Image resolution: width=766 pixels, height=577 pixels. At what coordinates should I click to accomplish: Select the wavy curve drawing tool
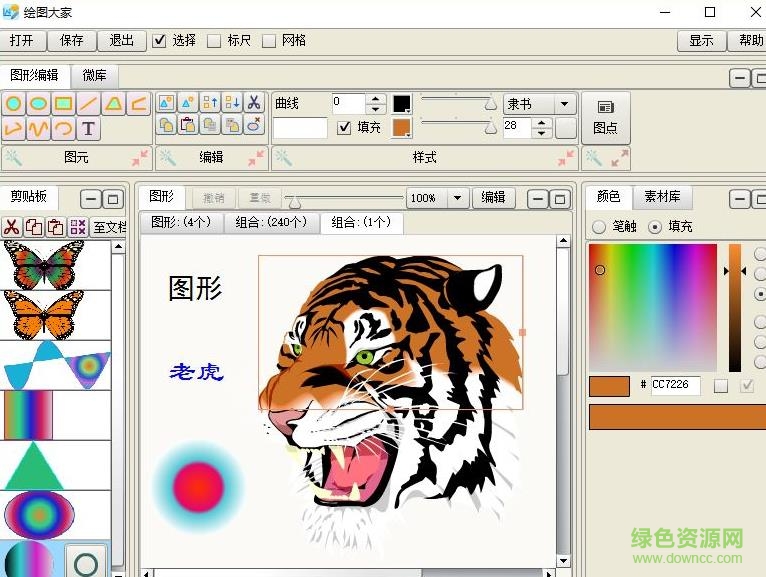click(38, 128)
